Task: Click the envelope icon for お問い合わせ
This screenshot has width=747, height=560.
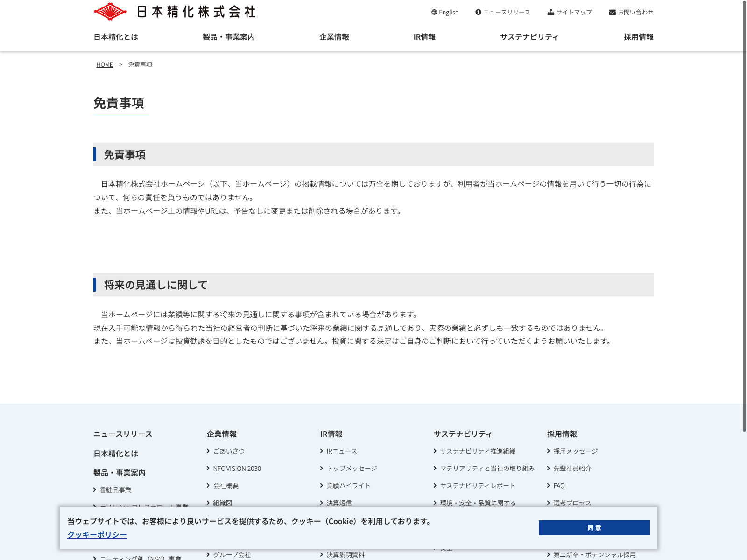Action: (x=612, y=12)
